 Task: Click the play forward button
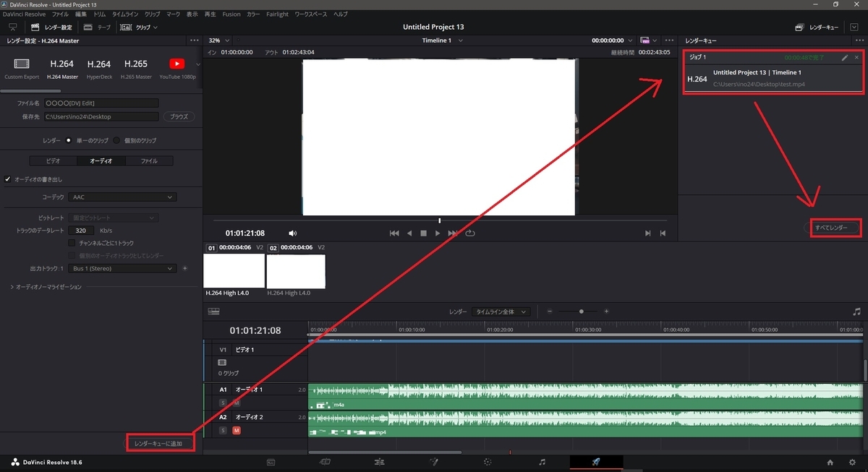tap(438, 233)
